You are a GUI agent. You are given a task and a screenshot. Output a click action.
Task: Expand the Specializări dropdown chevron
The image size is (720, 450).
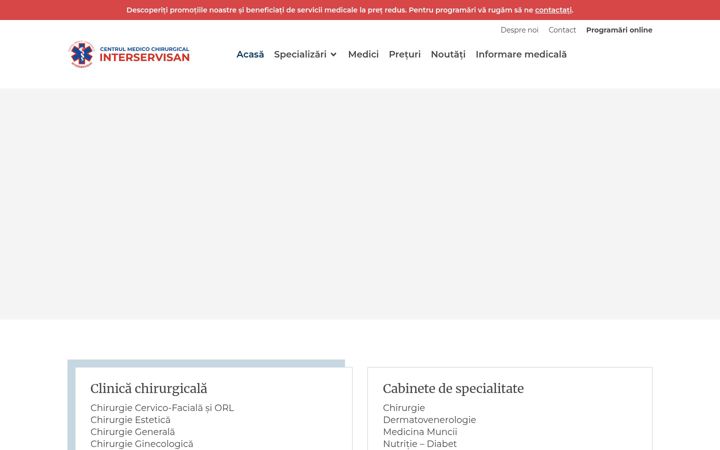[333, 55]
